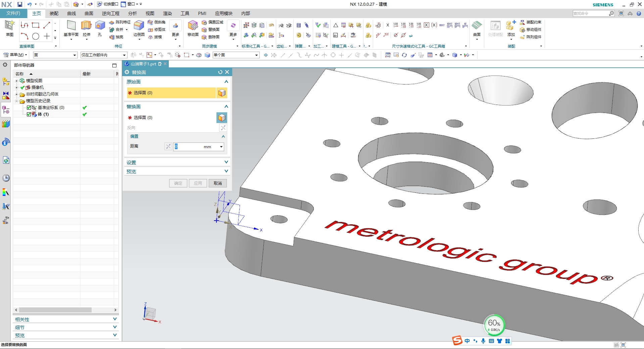Click the 拔模 draft tool
Viewport: 644px width, 349px height.
(155, 37)
